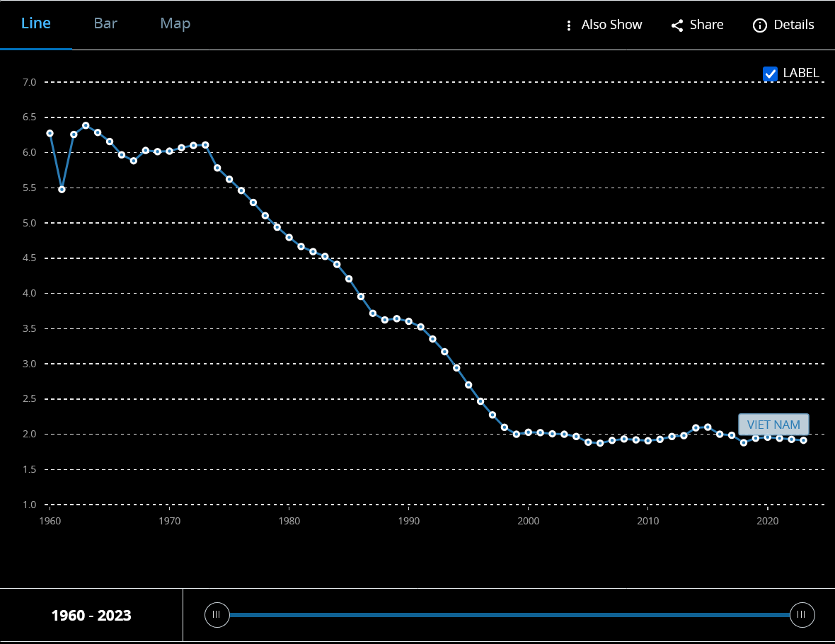Uncheck the LABEL checkbox

[x=770, y=74]
